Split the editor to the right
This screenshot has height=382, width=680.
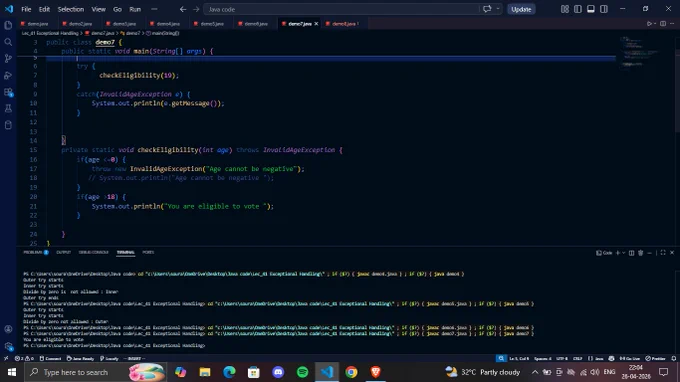tap(663, 24)
